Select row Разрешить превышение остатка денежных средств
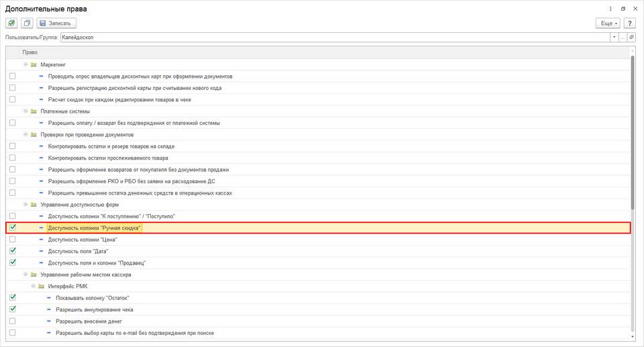This screenshot has height=347, width=644. pos(318,193)
